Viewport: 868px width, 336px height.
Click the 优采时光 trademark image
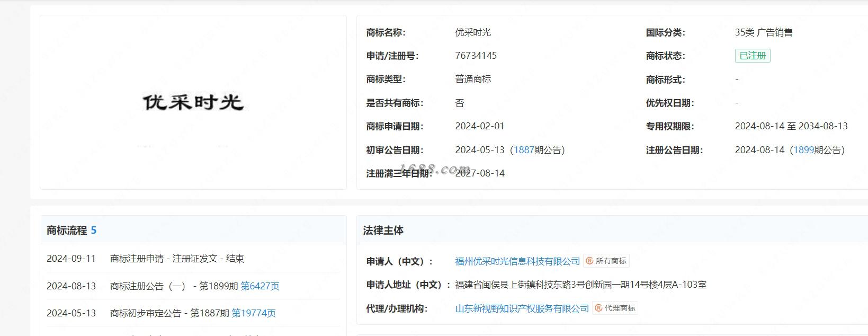[x=193, y=102]
